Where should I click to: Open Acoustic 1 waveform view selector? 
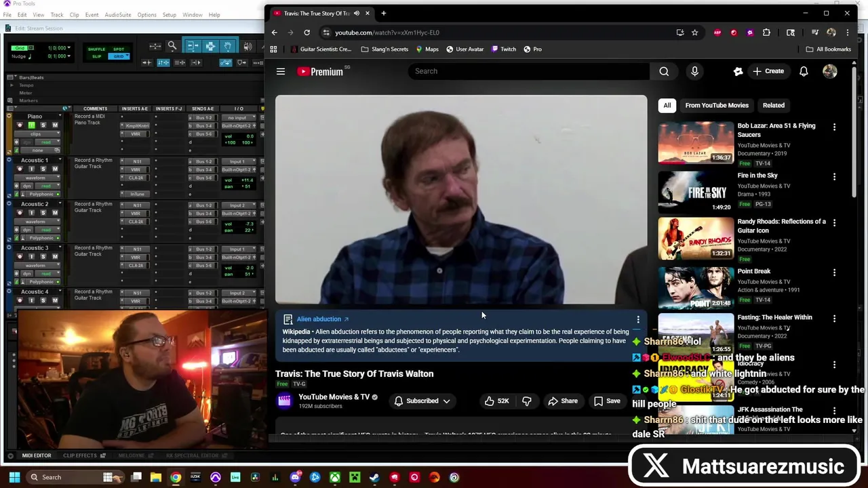(x=37, y=178)
